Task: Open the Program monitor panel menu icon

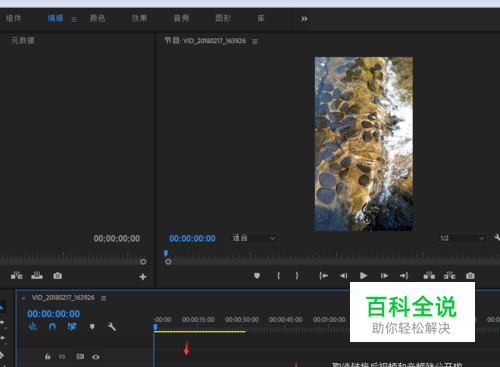Action: [x=255, y=42]
